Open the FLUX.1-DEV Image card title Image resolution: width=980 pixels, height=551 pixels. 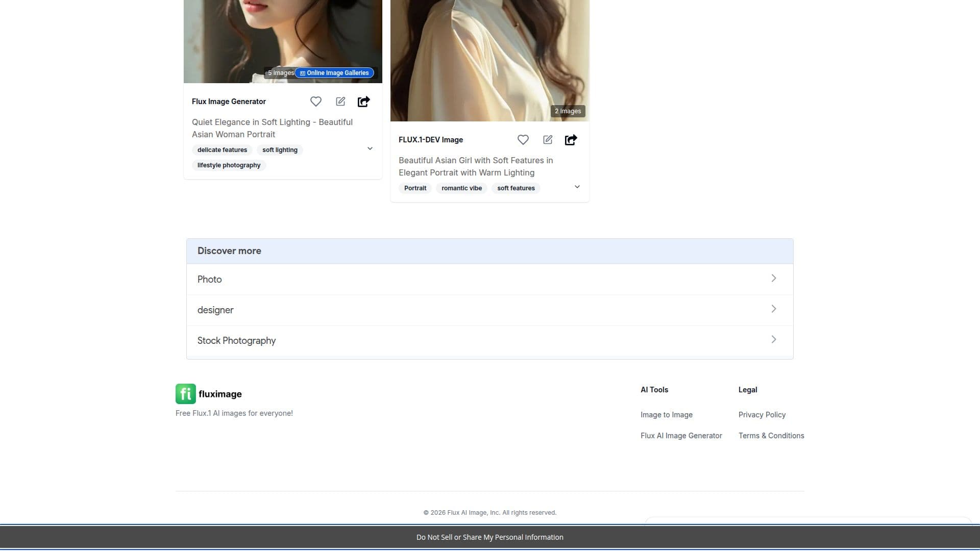pos(431,140)
